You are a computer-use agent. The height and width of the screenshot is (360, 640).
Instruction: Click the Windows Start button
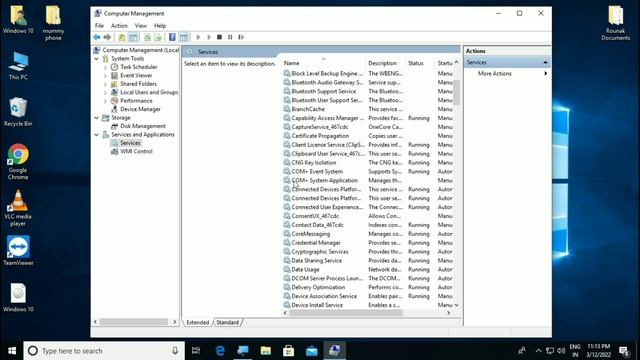(12, 351)
